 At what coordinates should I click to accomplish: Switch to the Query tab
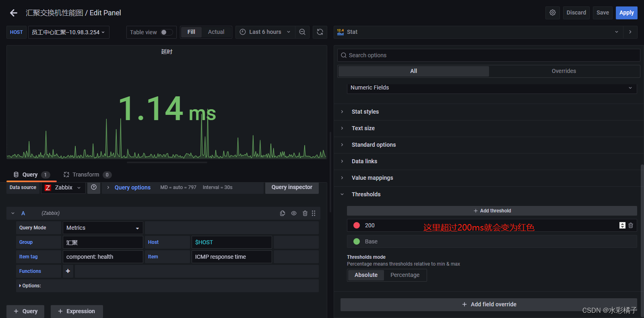31,175
